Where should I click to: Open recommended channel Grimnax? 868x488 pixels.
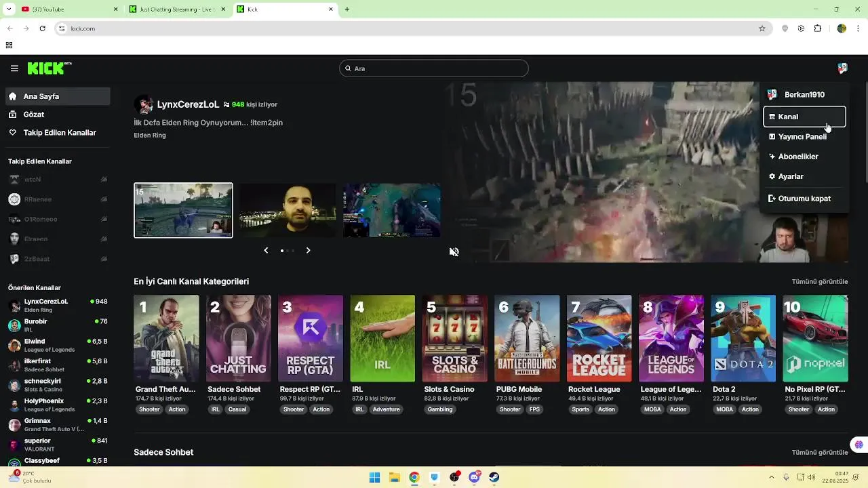pyautogui.click(x=58, y=424)
